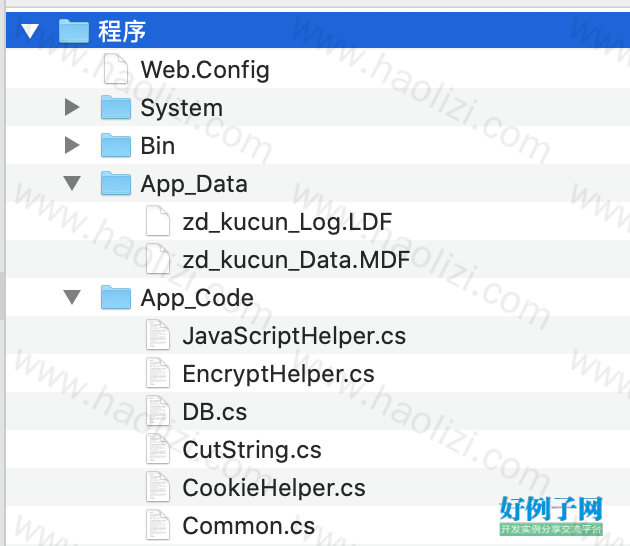Collapse the App_Data folder
This screenshot has width=630, height=546.
[x=72, y=183]
